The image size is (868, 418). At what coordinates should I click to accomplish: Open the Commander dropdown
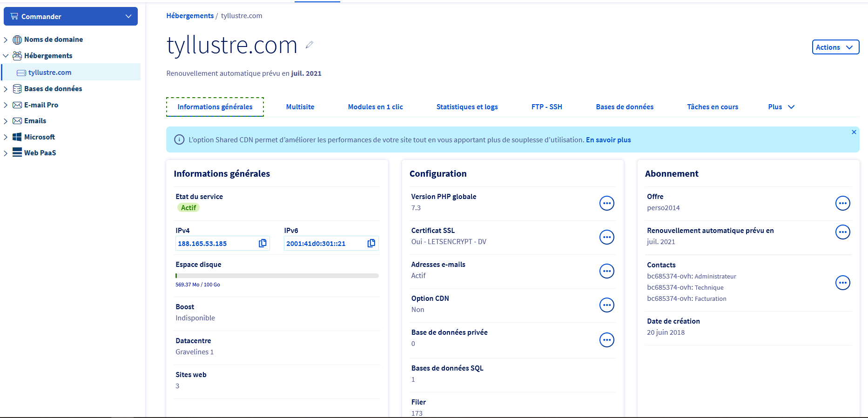click(x=71, y=16)
